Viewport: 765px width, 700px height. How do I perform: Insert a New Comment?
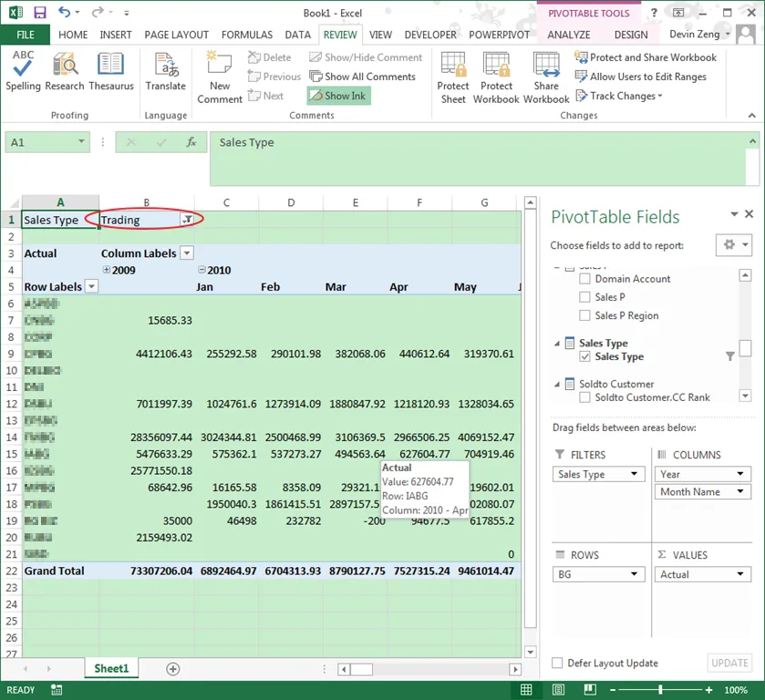(220, 77)
